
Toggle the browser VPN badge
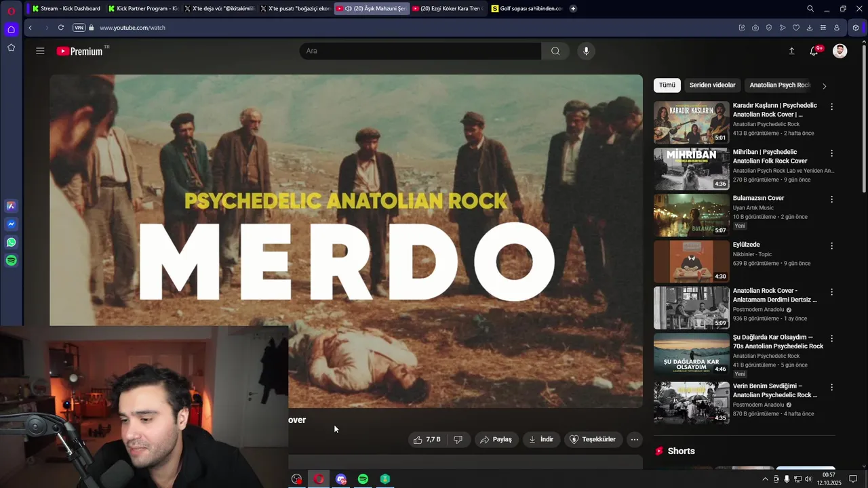tap(79, 28)
